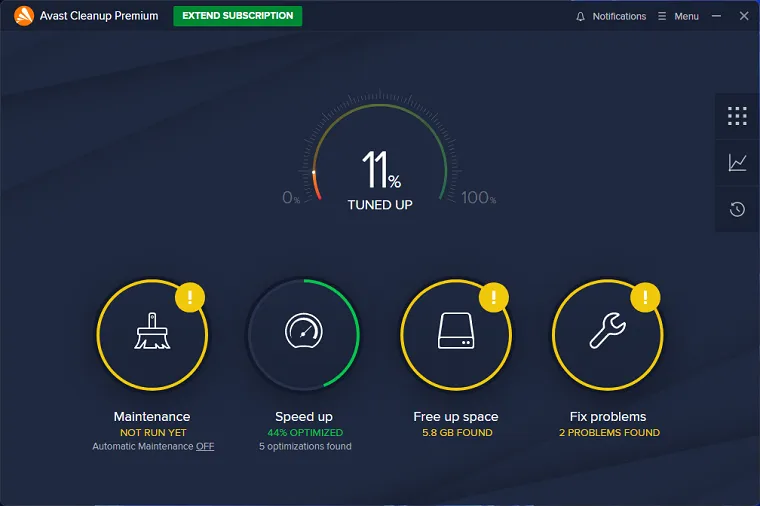This screenshot has width=760, height=506.
Task: Open the Speed up gauge circle
Action: click(x=304, y=334)
